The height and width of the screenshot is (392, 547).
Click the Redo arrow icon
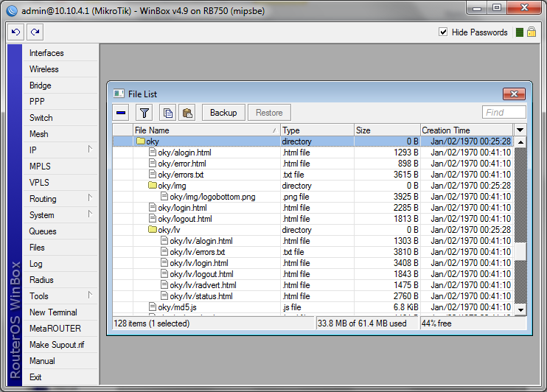click(35, 32)
